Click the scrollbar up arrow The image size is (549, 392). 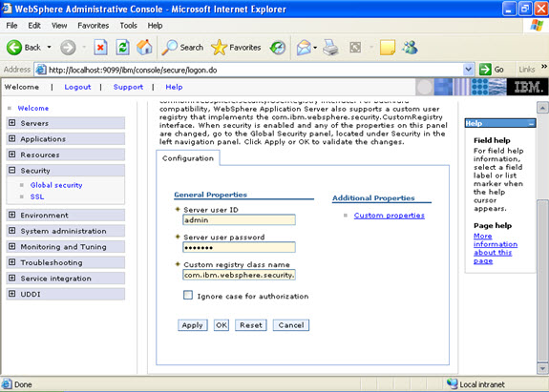(542, 108)
